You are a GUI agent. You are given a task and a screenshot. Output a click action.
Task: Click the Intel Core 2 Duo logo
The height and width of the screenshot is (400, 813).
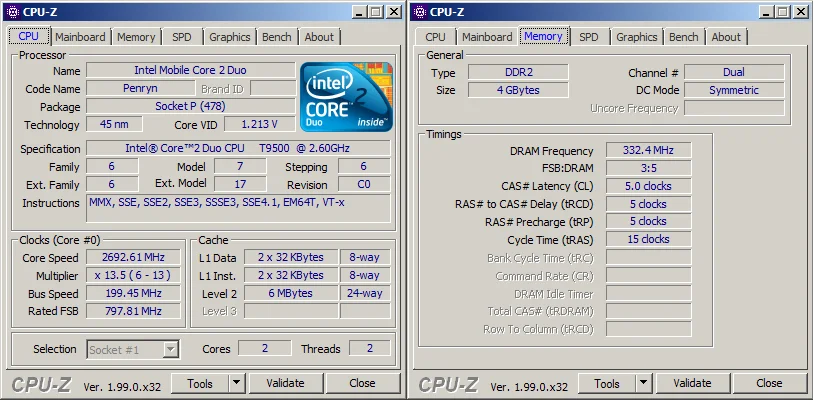click(x=346, y=96)
